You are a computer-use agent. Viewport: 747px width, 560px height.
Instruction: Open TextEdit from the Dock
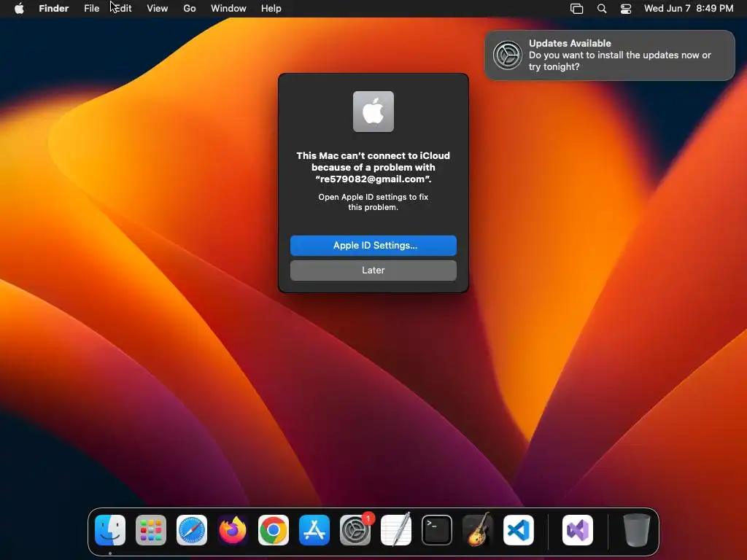[396, 530]
